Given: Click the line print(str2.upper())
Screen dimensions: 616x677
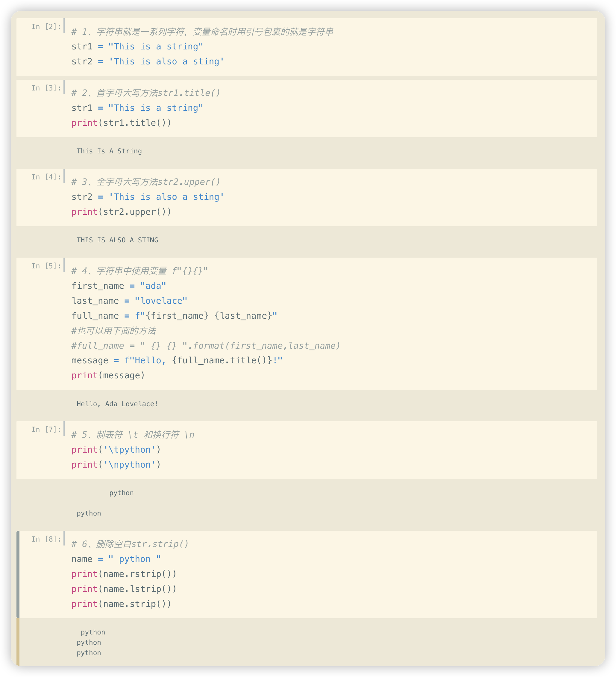Looking at the screenshot, I should (121, 212).
